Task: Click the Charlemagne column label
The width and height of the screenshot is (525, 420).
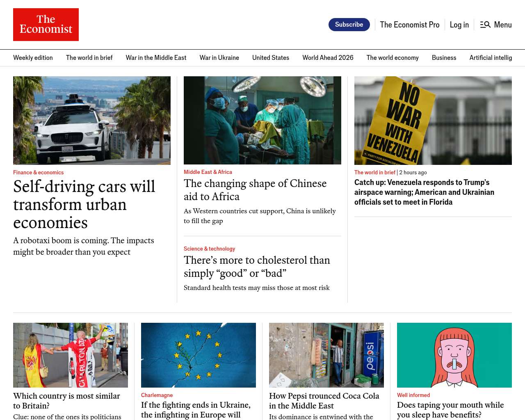Action: 157,395
